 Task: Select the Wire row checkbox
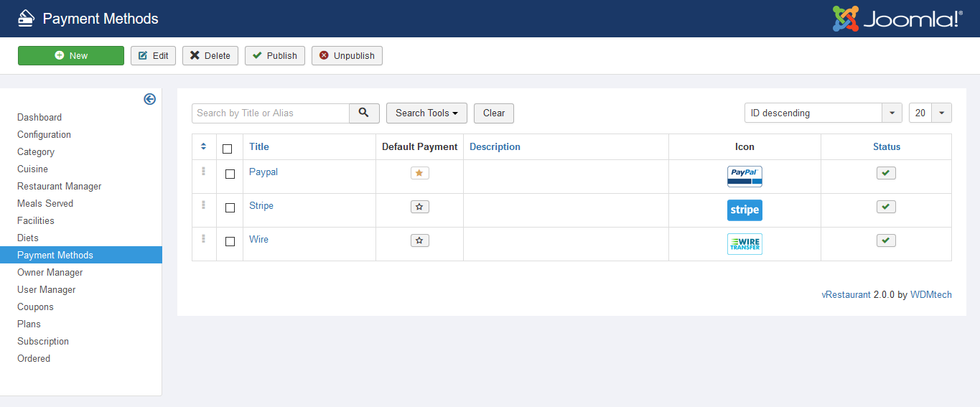(230, 241)
